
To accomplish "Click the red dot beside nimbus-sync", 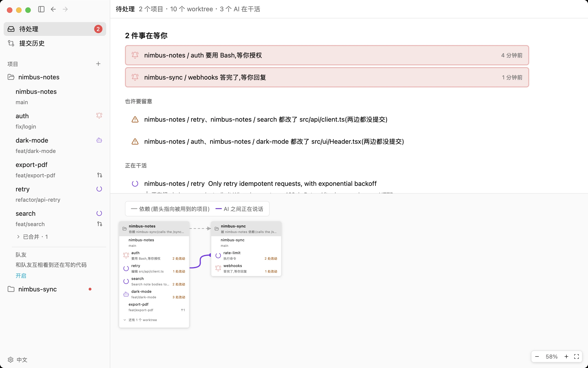I will pos(90,289).
